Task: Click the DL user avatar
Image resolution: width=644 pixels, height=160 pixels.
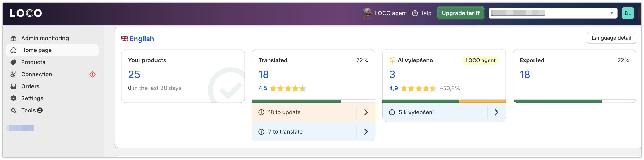Action: (628, 13)
